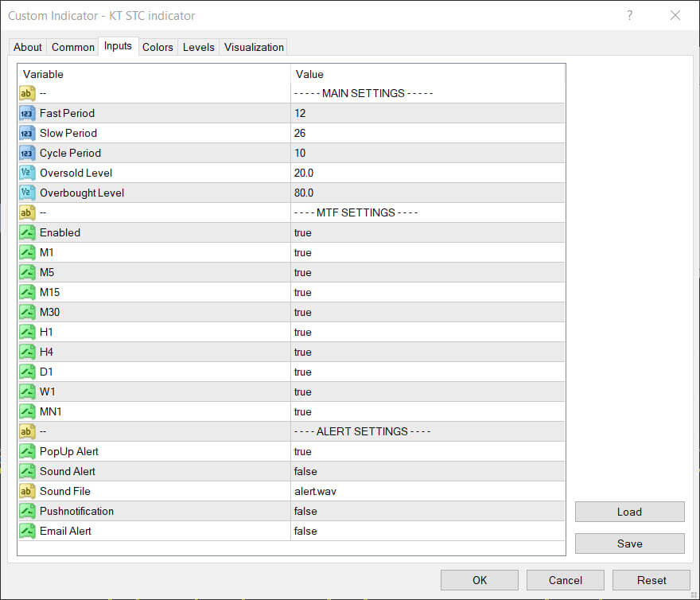Click the help question mark in title bar
The height and width of the screenshot is (600, 700).
click(629, 16)
